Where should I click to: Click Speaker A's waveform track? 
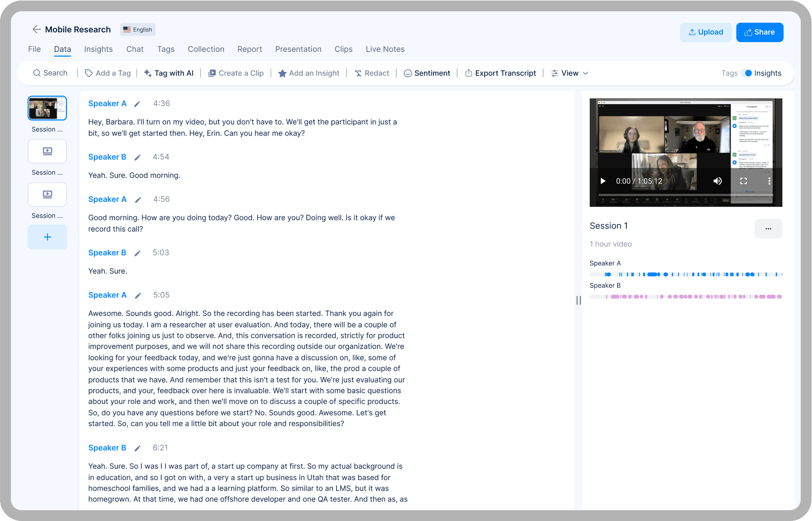(x=685, y=274)
